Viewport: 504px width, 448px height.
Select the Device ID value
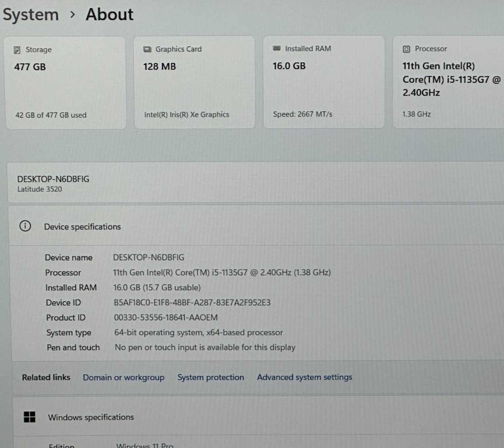192,303
